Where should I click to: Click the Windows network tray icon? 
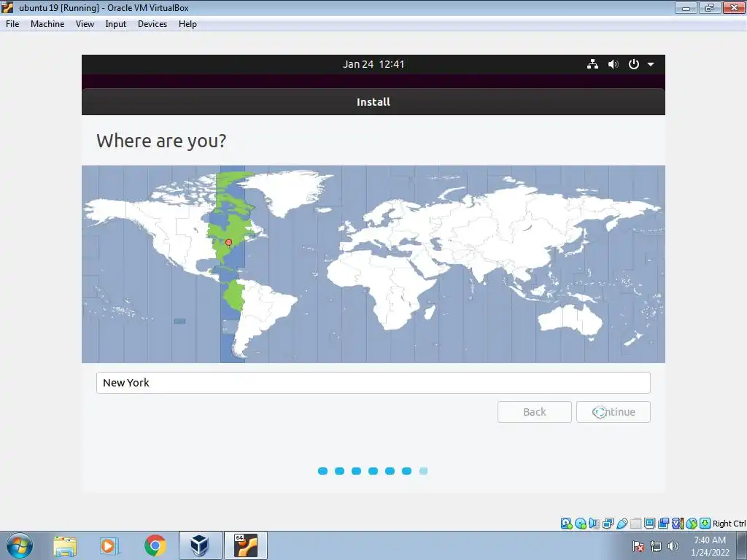[656, 546]
